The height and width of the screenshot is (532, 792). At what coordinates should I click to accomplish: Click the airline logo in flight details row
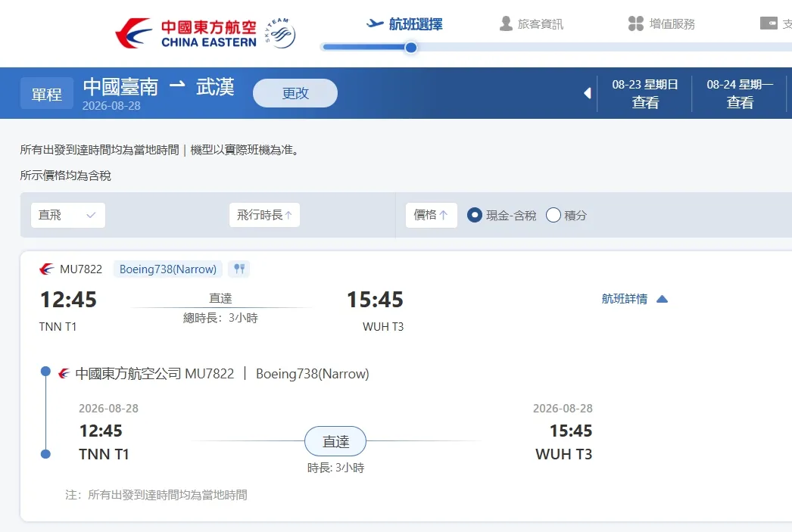[x=64, y=374]
